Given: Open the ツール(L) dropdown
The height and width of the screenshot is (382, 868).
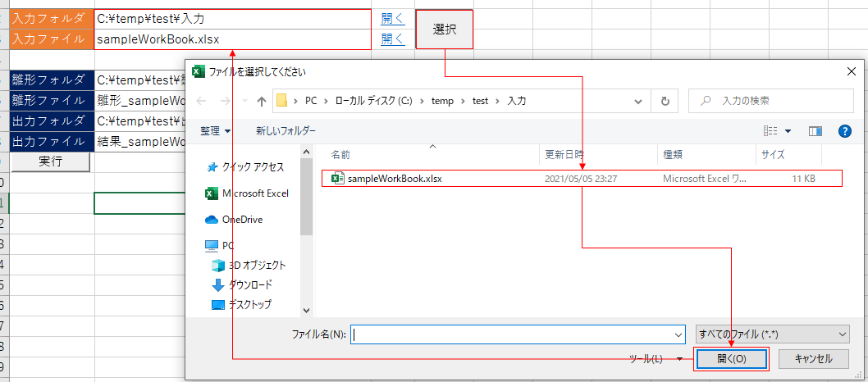Looking at the screenshot, I should pyautogui.click(x=656, y=359).
